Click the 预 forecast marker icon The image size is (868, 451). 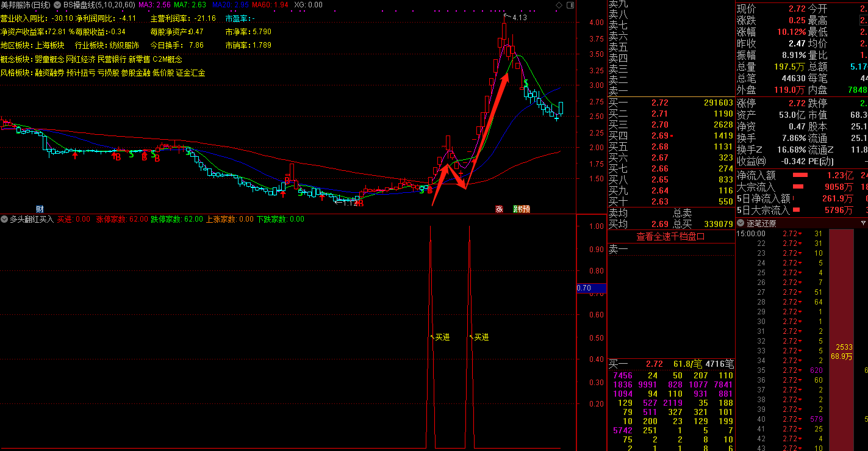[x=526, y=209]
